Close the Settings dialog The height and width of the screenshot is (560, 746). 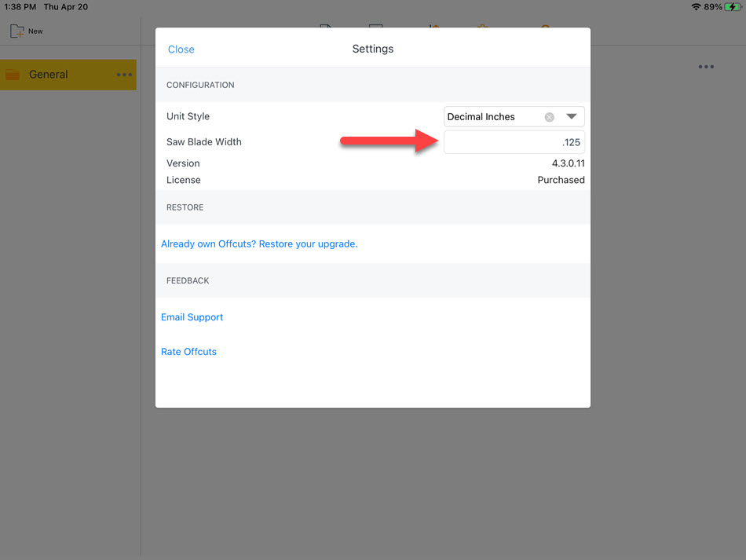(181, 49)
